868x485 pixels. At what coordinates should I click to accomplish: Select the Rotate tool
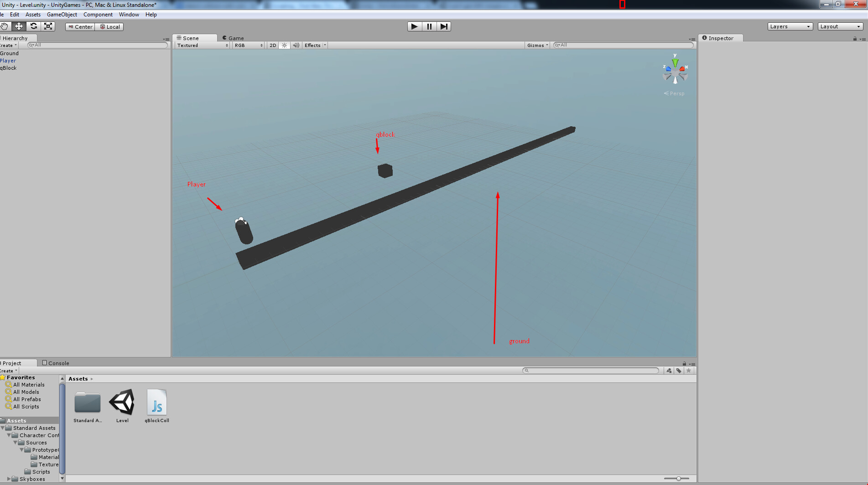pyautogui.click(x=33, y=26)
